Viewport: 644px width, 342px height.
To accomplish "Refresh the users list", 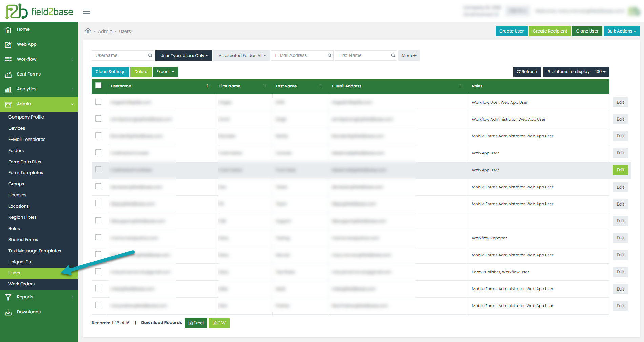I will pos(527,72).
